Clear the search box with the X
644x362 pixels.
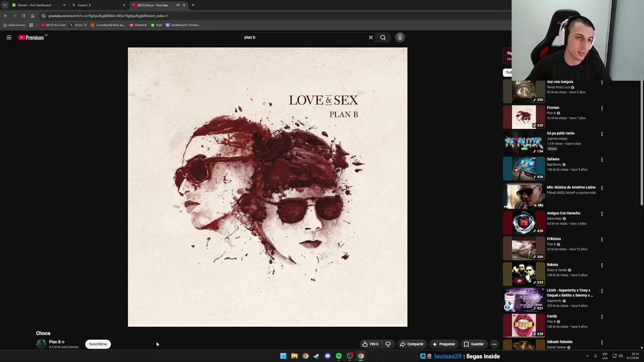click(371, 37)
